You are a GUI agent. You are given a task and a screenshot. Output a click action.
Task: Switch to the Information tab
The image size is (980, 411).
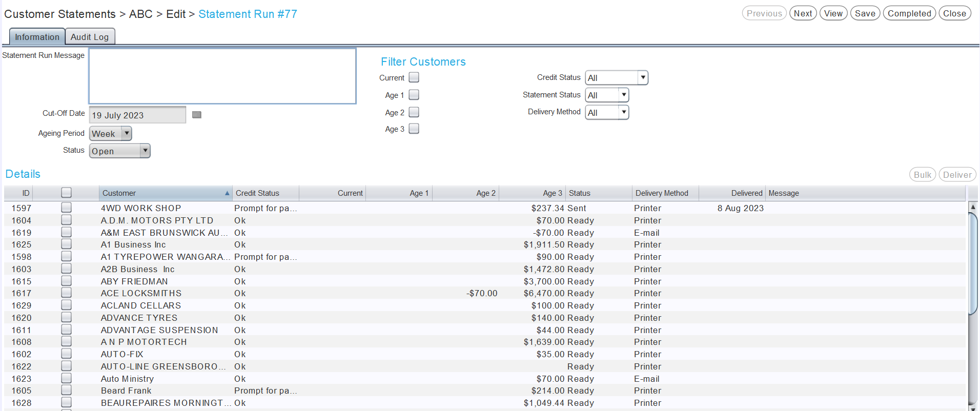click(x=37, y=37)
